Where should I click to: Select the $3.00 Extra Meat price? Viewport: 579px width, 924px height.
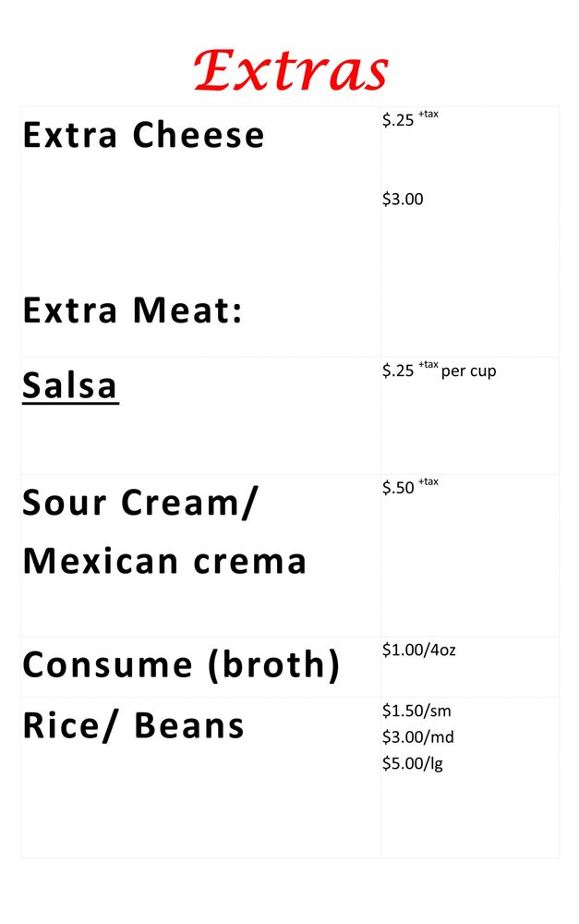tap(403, 199)
